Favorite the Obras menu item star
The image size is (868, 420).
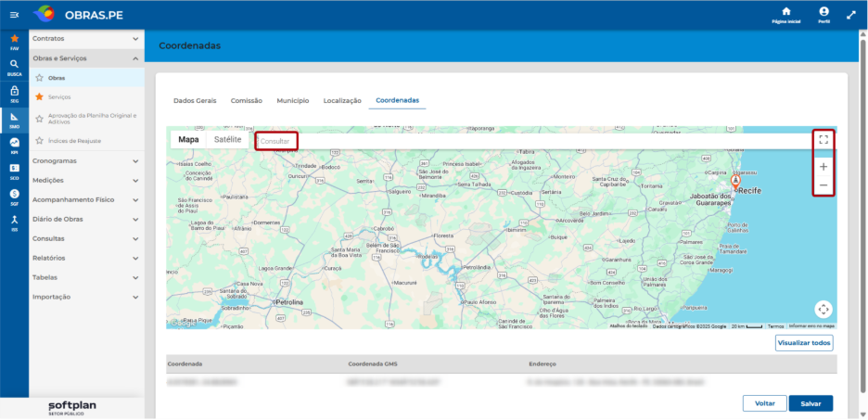point(39,78)
